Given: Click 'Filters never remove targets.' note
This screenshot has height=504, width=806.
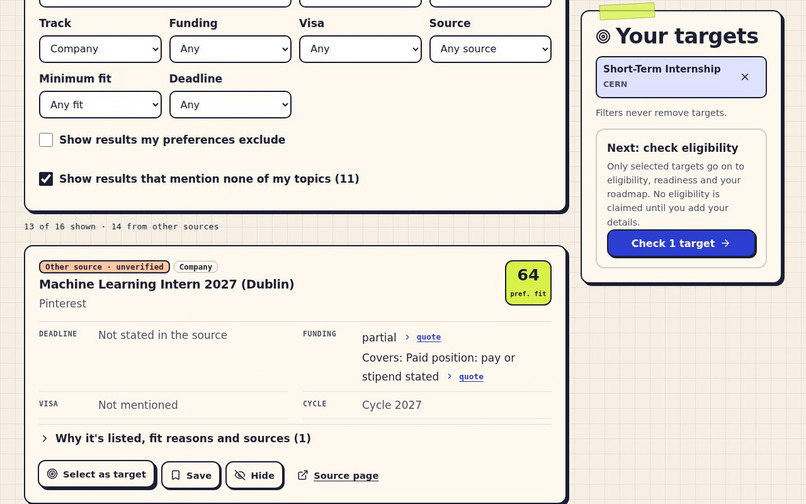Looking at the screenshot, I should tap(661, 113).
